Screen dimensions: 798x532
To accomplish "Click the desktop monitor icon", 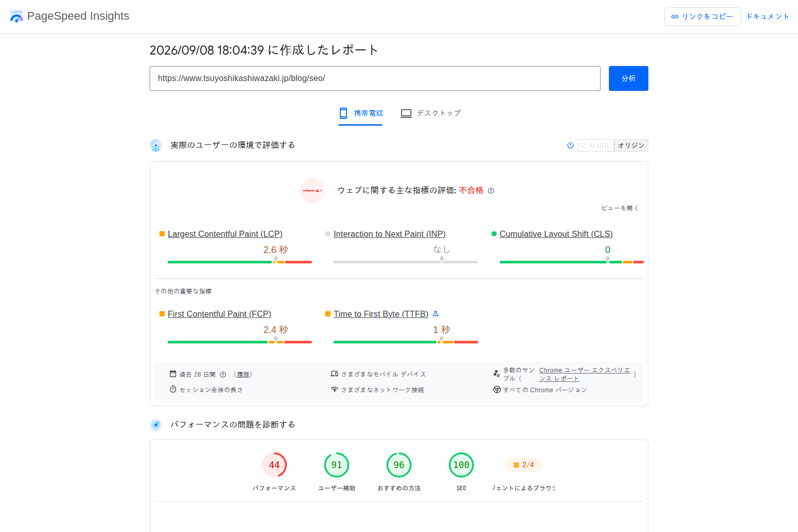I will 406,113.
